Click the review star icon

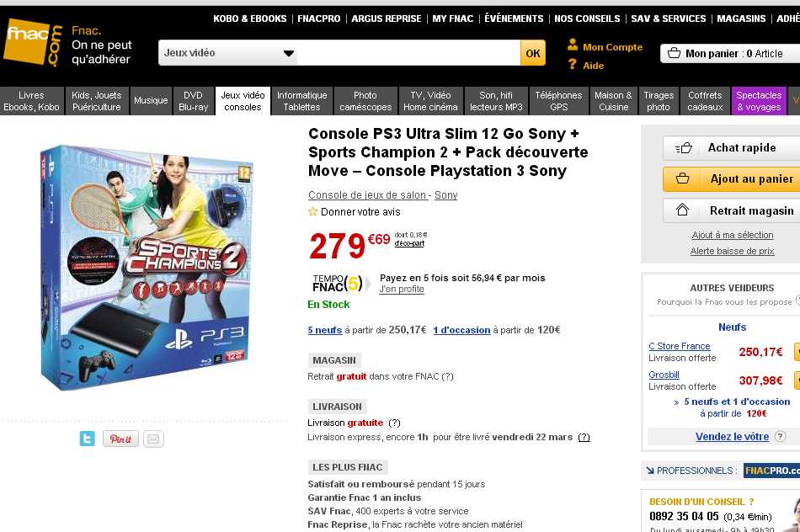(x=313, y=212)
